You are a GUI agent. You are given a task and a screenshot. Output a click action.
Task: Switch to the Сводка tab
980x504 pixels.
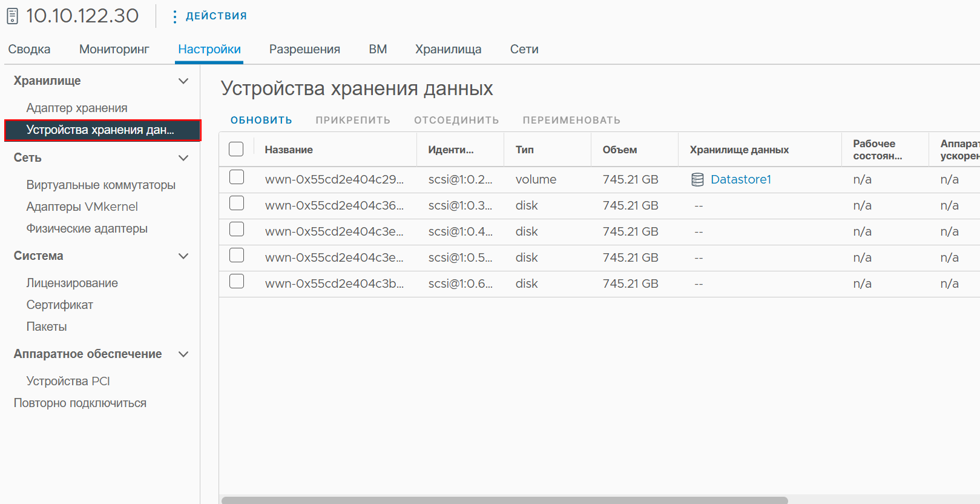point(29,49)
